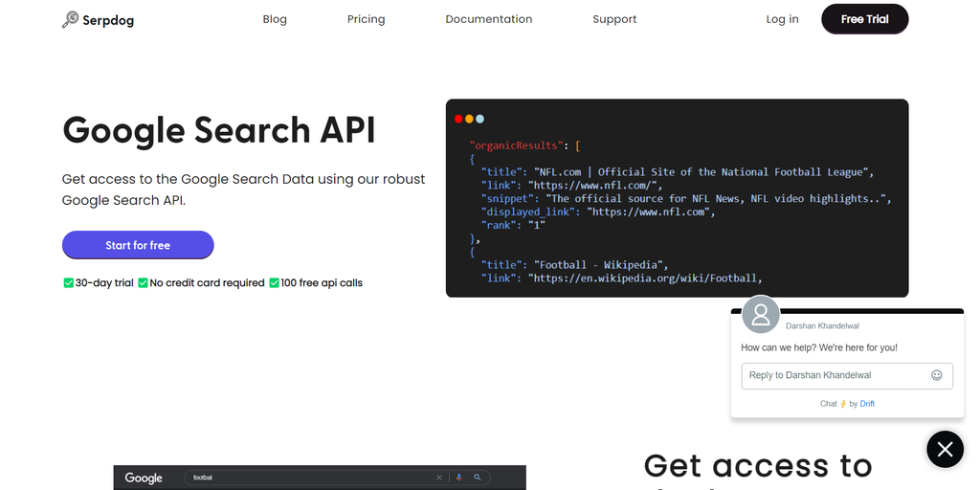Image resolution: width=980 pixels, height=490 pixels.
Task: Close the Drift chat widget
Action: coord(945,449)
